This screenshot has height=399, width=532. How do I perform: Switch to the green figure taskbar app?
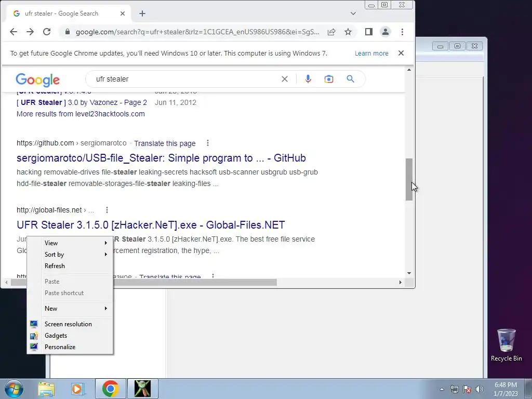click(x=142, y=389)
